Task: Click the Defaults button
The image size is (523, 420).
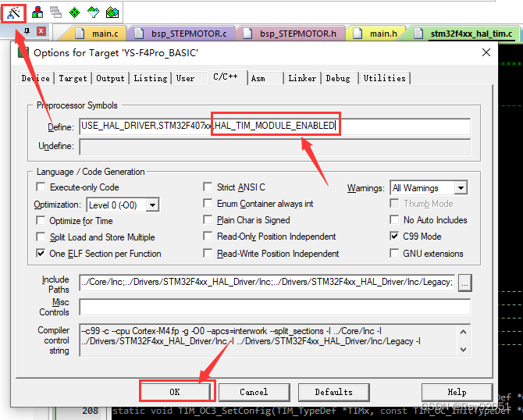Action: pos(333,392)
